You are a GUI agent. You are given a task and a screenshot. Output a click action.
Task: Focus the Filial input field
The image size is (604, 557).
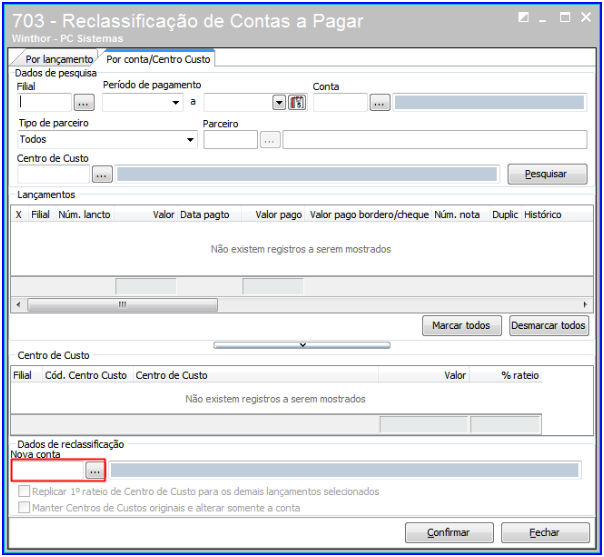coord(45,103)
